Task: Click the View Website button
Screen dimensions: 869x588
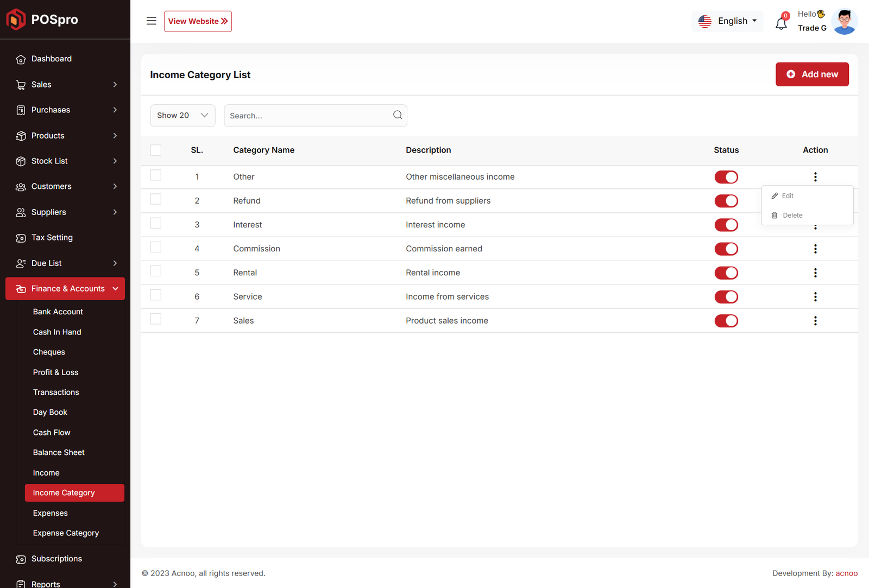Action: click(198, 21)
